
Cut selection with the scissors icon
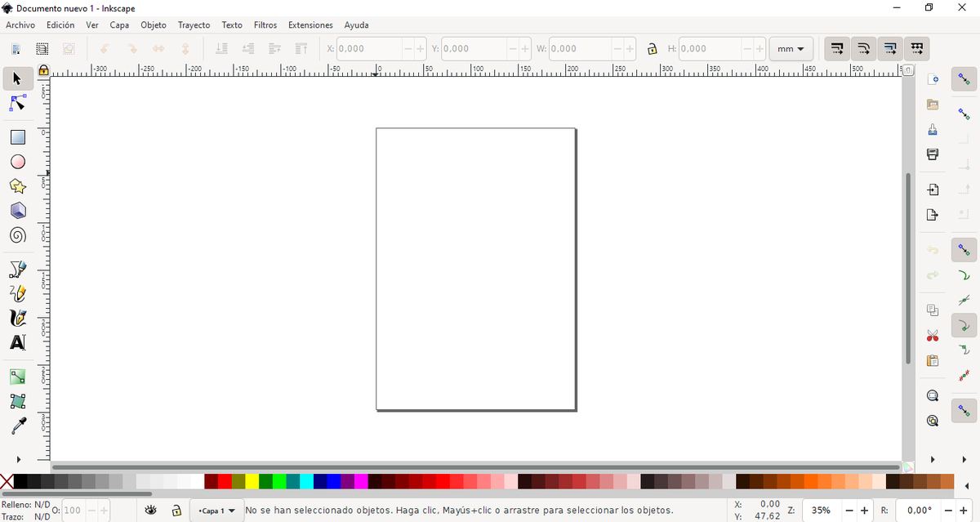933,336
